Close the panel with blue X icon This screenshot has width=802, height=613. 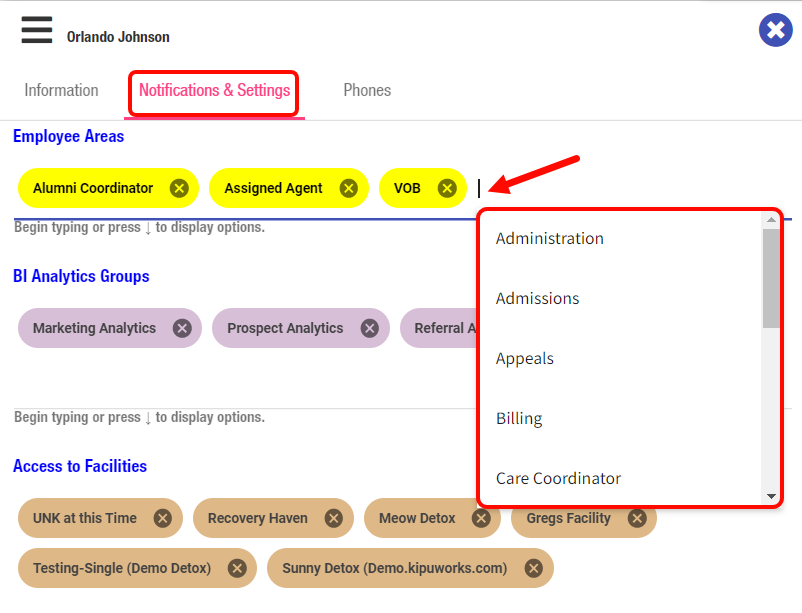coord(775,30)
